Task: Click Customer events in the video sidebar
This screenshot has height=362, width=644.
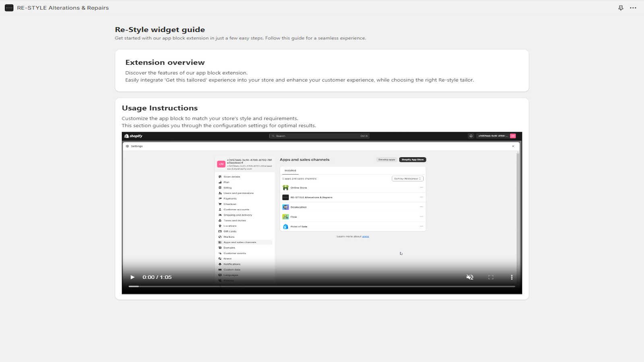Action: coord(235,253)
